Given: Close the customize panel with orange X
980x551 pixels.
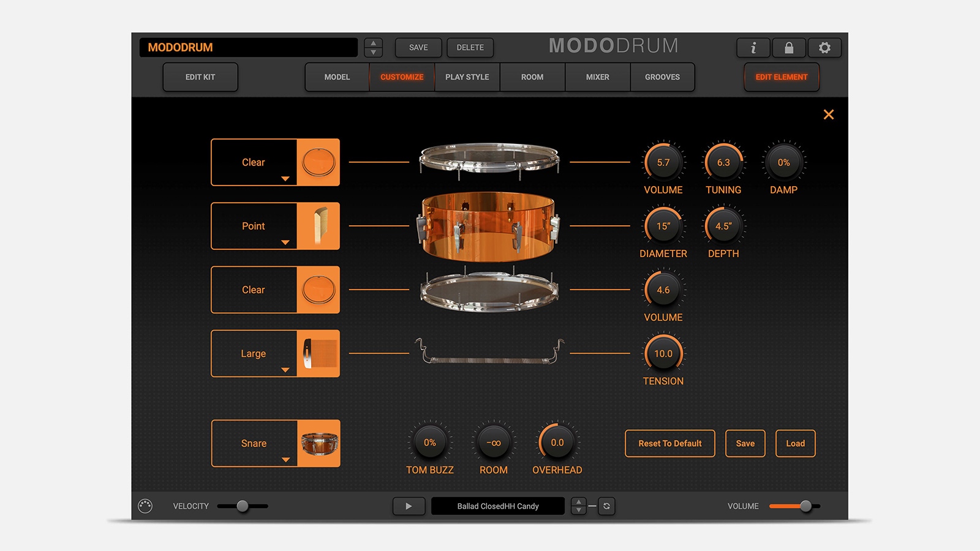Looking at the screenshot, I should [x=829, y=114].
